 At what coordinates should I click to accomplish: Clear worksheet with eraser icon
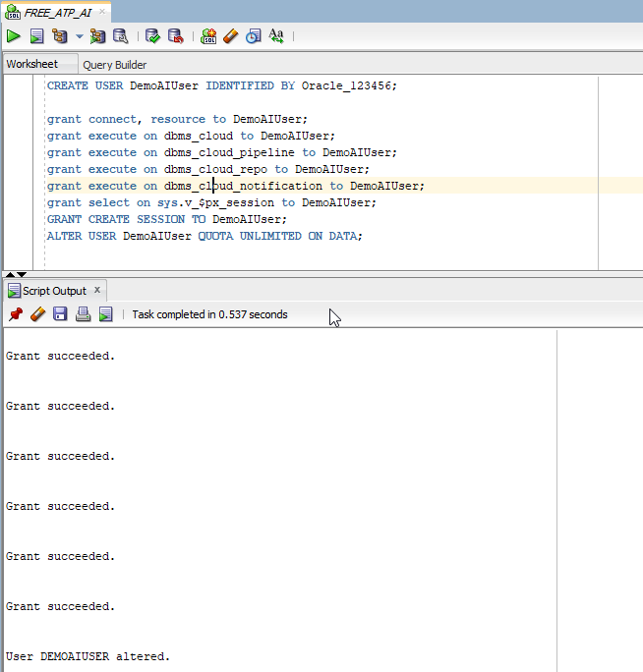click(231, 36)
